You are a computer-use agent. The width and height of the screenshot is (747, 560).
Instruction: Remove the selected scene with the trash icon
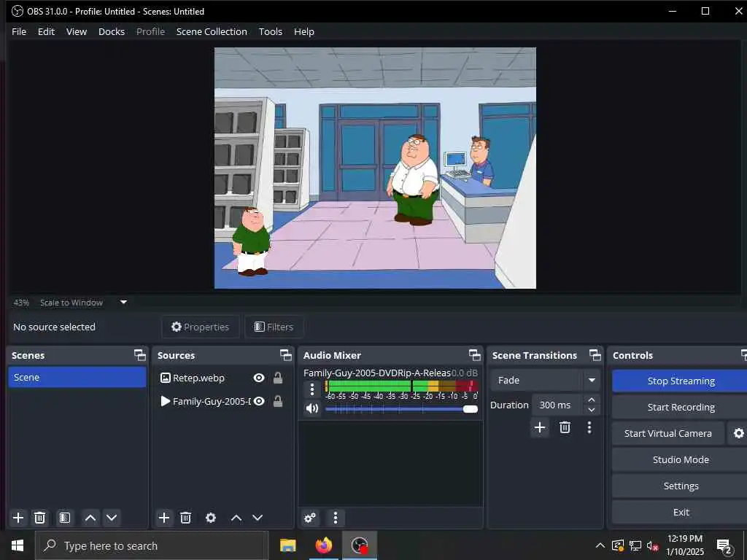pos(39,518)
